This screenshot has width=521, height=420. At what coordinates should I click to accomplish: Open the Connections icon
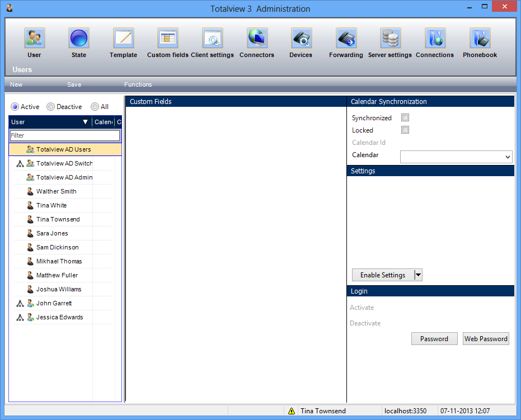tap(435, 38)
